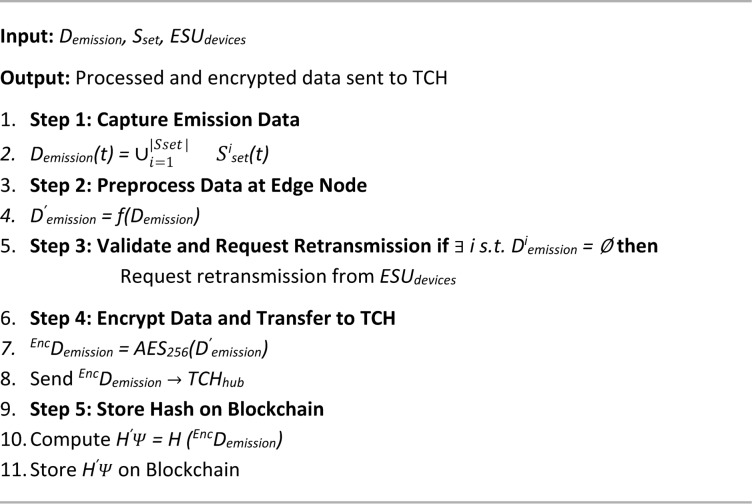This screenshot has height=504, width=752.
Task: Select "Step 2: Preprocess Data at Edge Node"
Action: click(198, 185)
